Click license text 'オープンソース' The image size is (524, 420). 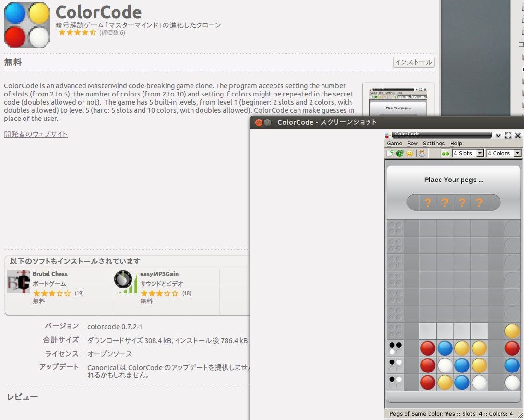(109, 354)
